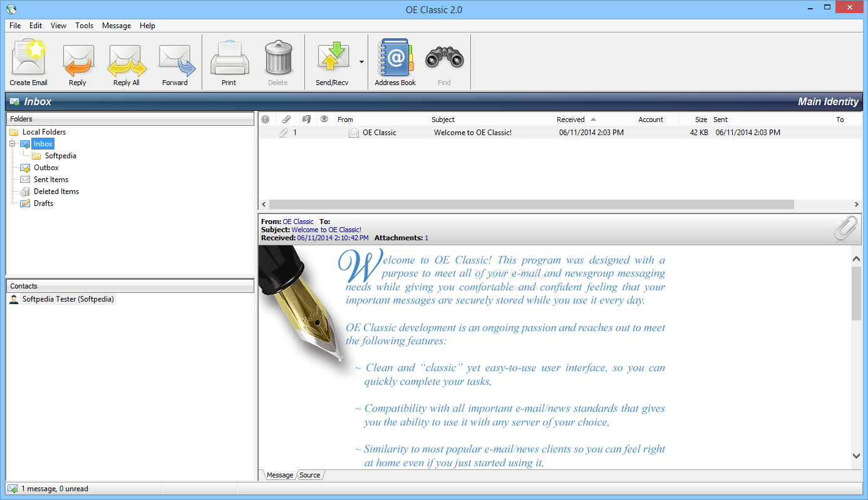This screenshot has height=500, width=868.
Task: Click the watch eye column header
Action: [324, 120]
